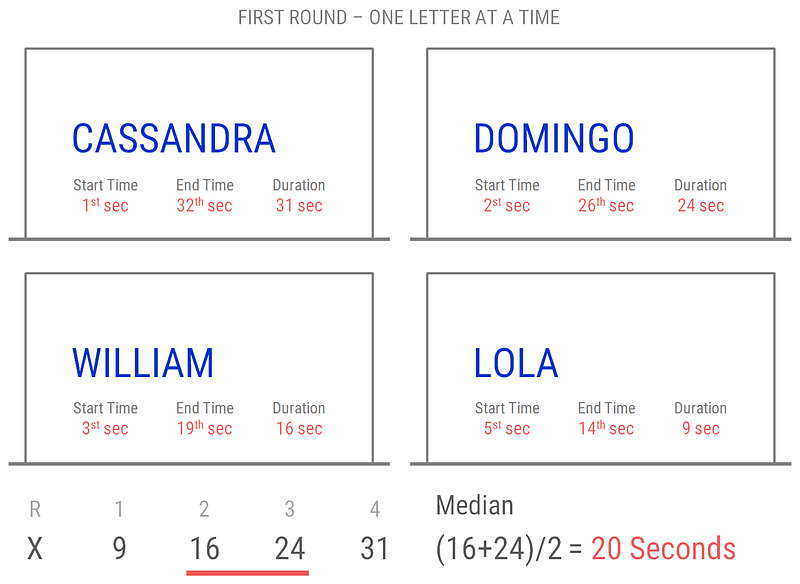
Task: Click the CASSANDRA name heading
Action: pyautogui.click(x=174, y=139)
